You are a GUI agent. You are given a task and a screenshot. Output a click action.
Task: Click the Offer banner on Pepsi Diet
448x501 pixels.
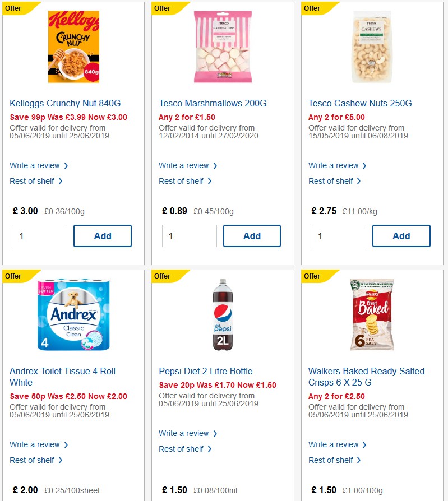[163, 276]
